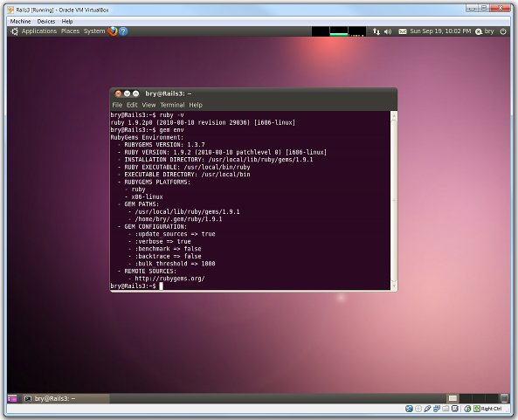Viewport: 518px width, 420px height.
Task: Click the Ubuntu logo icon beside Applications
Action: (14, 31)
